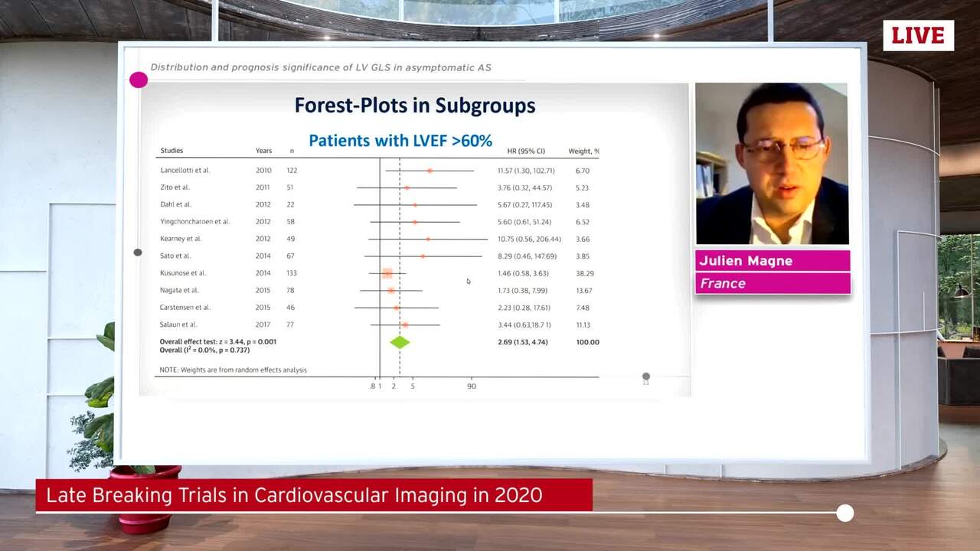This screenshot has width=980, height=551.
Task: Expand the slide header showing LV GLS distribution
Action: (x=322, y=67)
